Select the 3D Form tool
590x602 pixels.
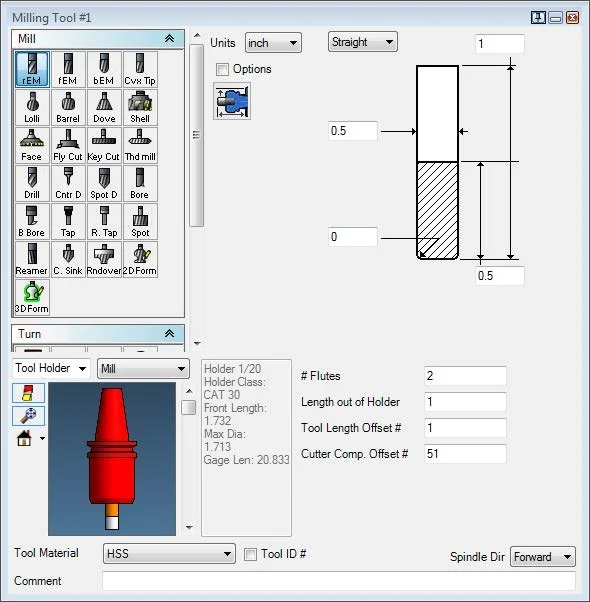32,298
